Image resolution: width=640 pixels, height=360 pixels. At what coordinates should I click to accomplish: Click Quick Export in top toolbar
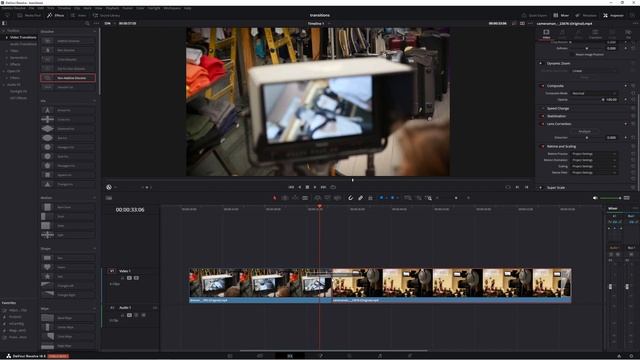coord(535,15)
